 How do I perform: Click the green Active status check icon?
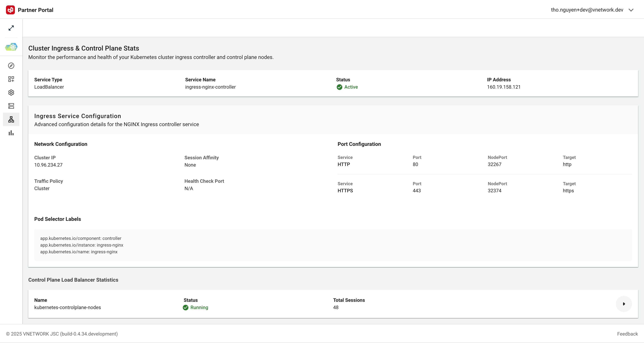(x=339, y=87)
